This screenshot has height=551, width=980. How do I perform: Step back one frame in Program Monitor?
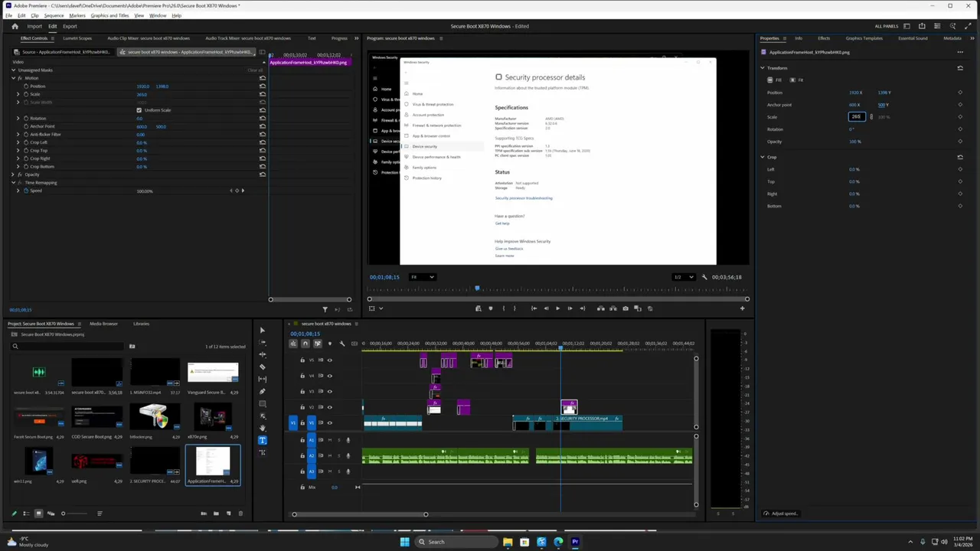tap(546, 308)
